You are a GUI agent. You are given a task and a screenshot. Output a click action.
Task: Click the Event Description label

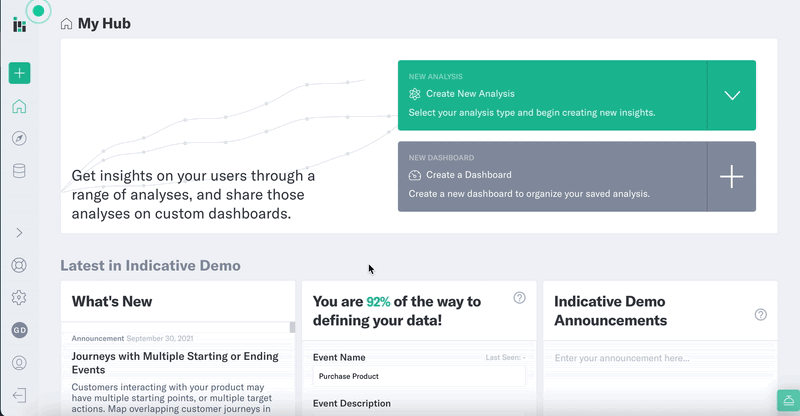[352, 403]
